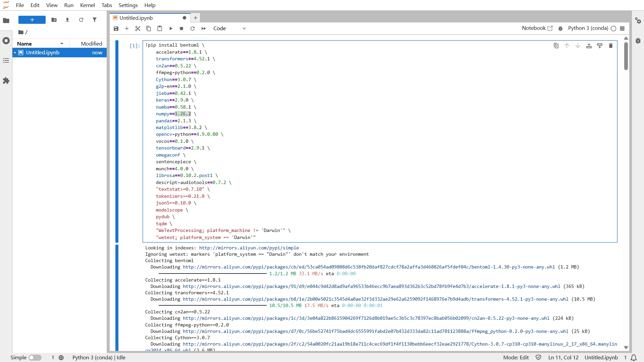The width and height of the screenshot is (644, 362).
Task: Delete the cell with the trash icon
Action: pos(611,46)
